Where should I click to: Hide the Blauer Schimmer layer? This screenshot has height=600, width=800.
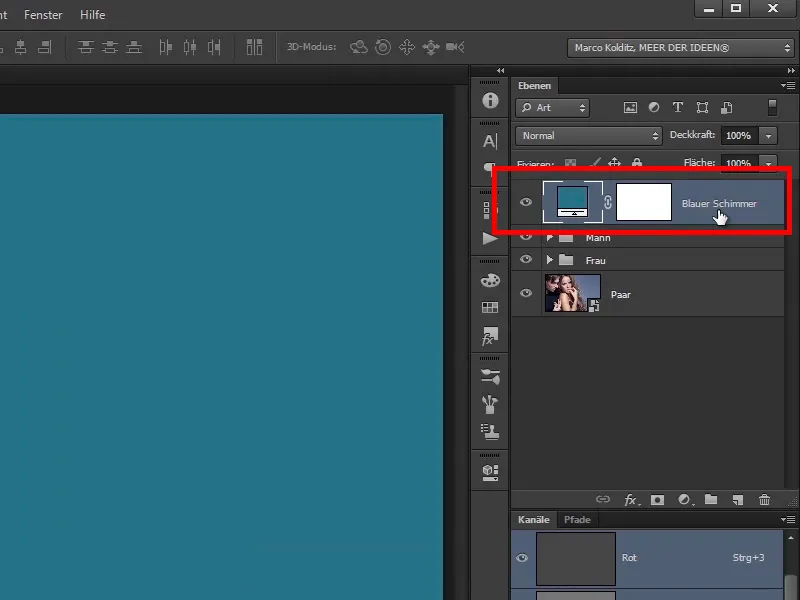526,202
